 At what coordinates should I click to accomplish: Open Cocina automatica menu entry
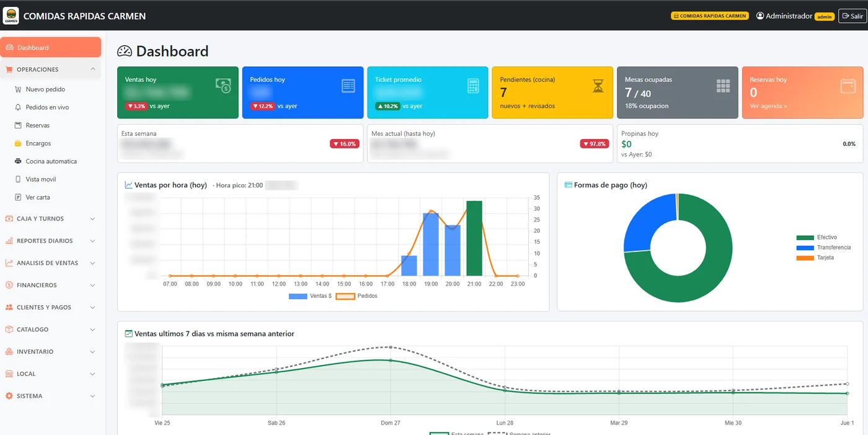(51, 161)
